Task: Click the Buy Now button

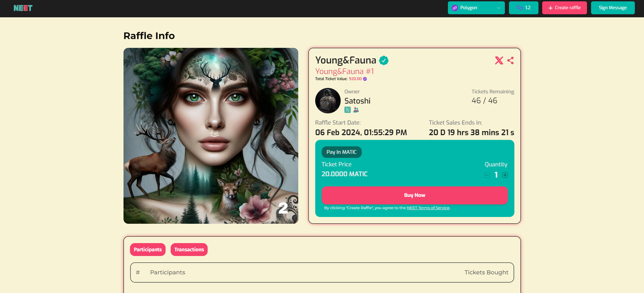Action: pos(415,195)
